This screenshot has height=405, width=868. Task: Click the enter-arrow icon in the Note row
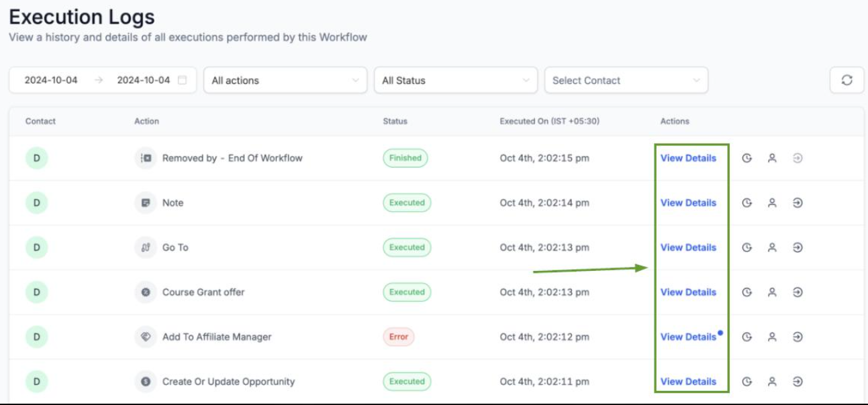pyautogui.click(x=798, y=202)
